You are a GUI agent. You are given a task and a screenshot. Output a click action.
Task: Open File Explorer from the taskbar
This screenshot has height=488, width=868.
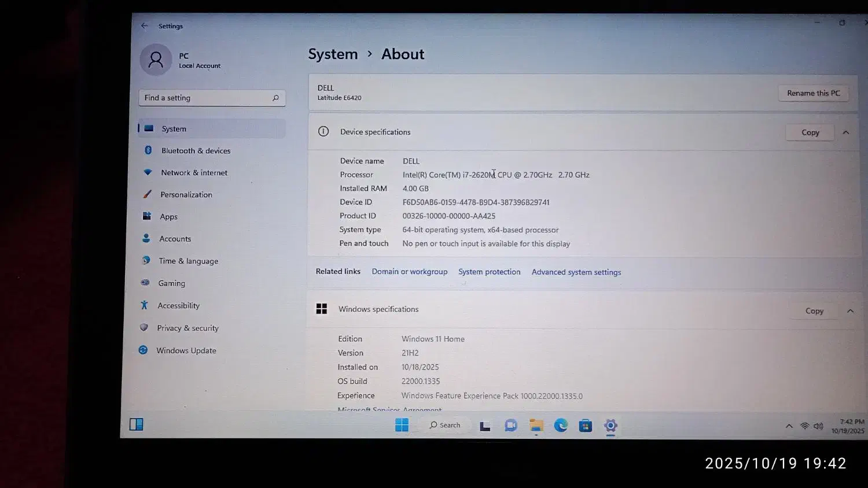(x=536, y=426)
